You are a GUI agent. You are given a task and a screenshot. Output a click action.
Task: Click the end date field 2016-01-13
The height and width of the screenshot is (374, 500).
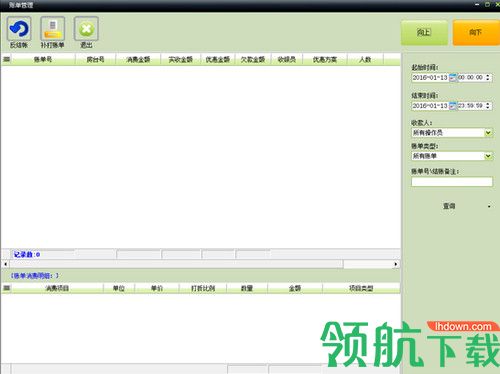click(430, 106)
